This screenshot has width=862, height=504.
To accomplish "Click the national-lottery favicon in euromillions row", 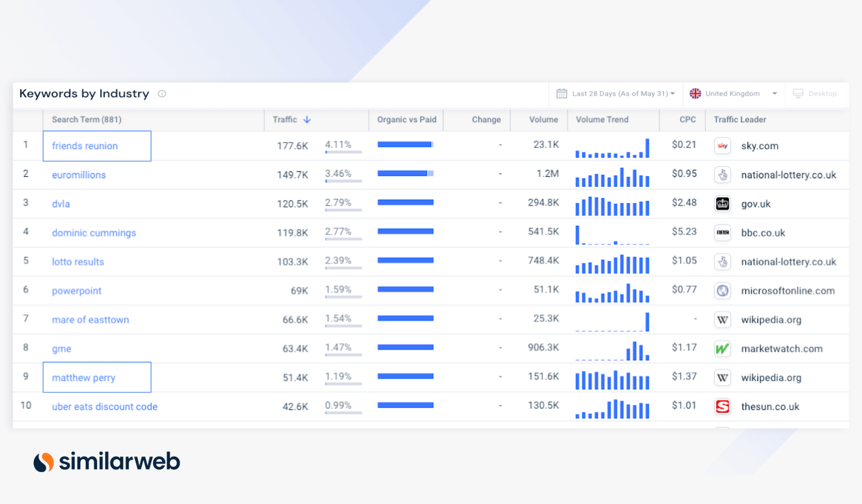I will [x=722, y=175].
